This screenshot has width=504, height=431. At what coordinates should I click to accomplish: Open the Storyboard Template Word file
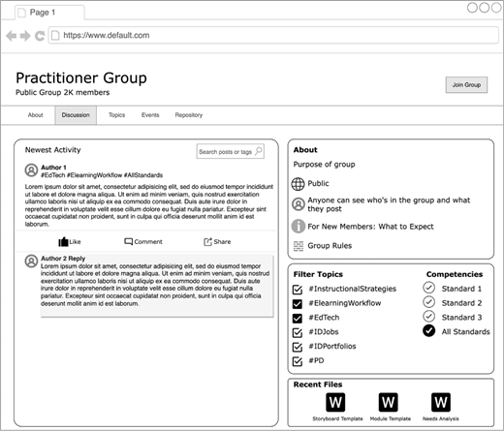point(335,402)
